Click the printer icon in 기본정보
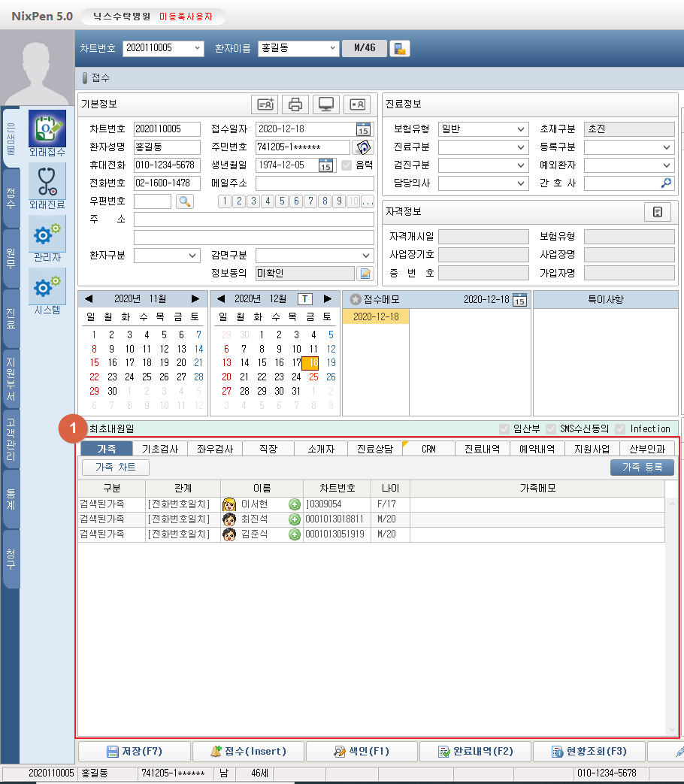Screen dimensions: 684x784 click(295, 104)
